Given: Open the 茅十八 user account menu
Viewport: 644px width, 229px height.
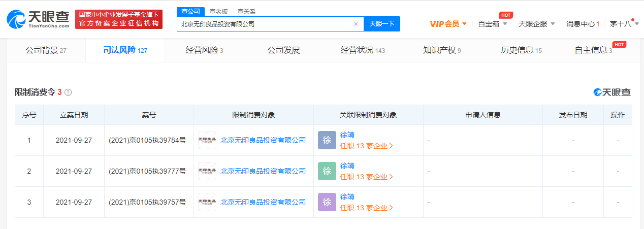Looking at the screenshot, I should coord(624,24).
